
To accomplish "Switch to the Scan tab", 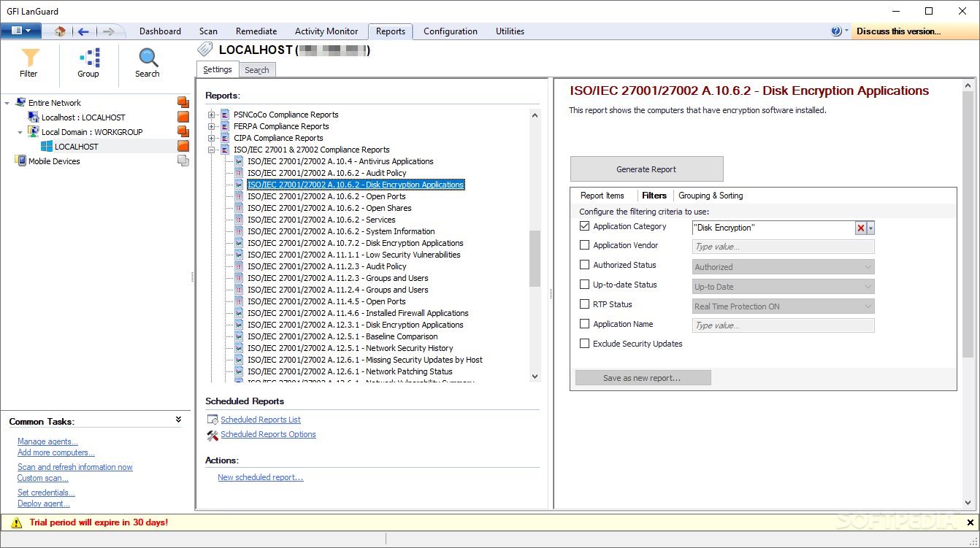I will 208,31.
